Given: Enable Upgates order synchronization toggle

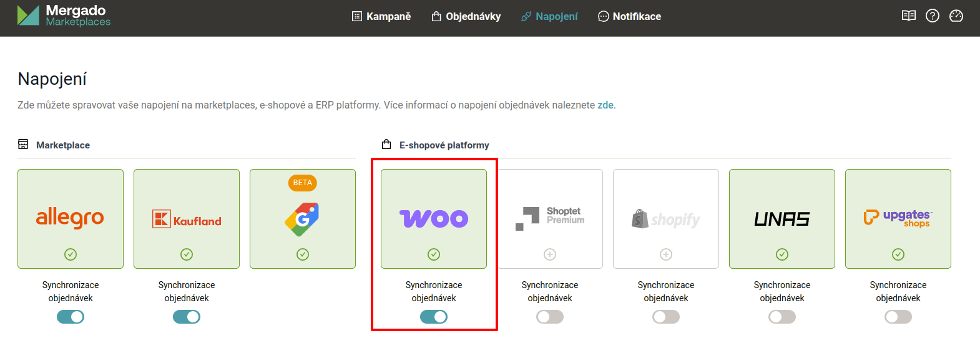Looking at the screenshot, I should click(x=898, y=317).
